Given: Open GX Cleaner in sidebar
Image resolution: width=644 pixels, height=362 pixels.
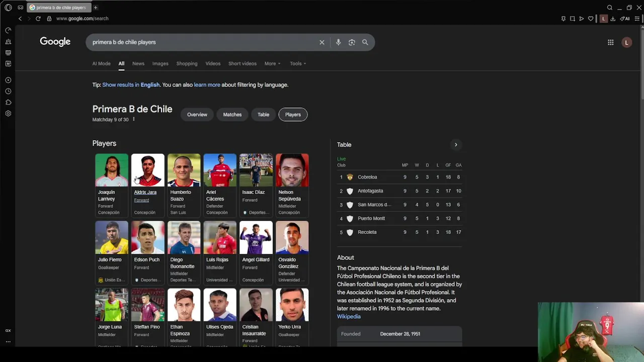Looking at the screenshot, I should point(8,42).
